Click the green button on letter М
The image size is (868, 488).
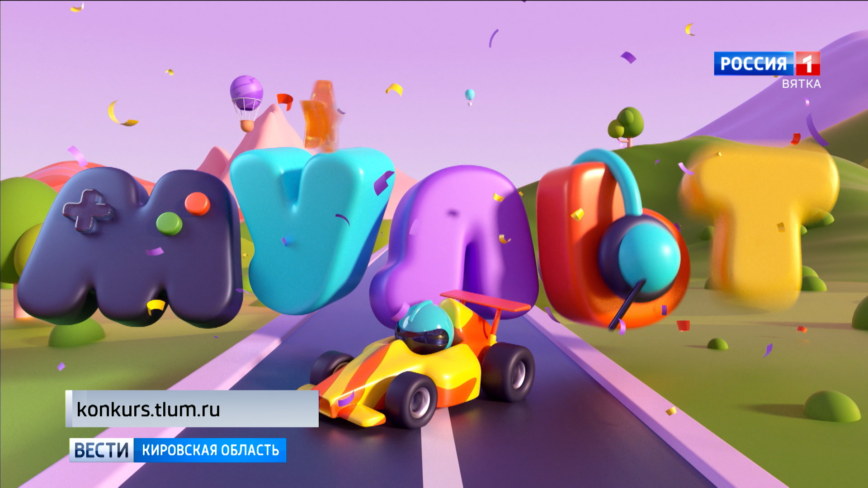169,224
